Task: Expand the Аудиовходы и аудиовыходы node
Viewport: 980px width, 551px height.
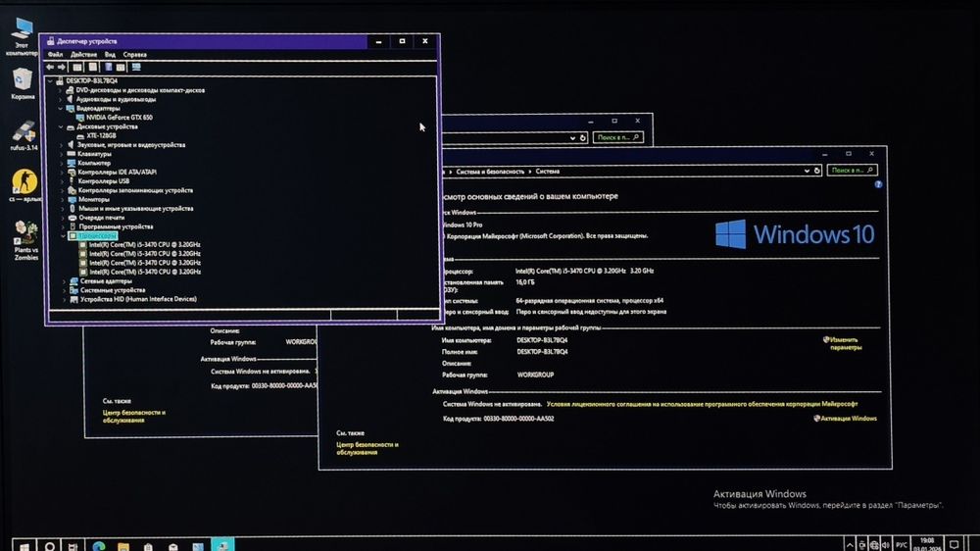Action: click(61, 99)
